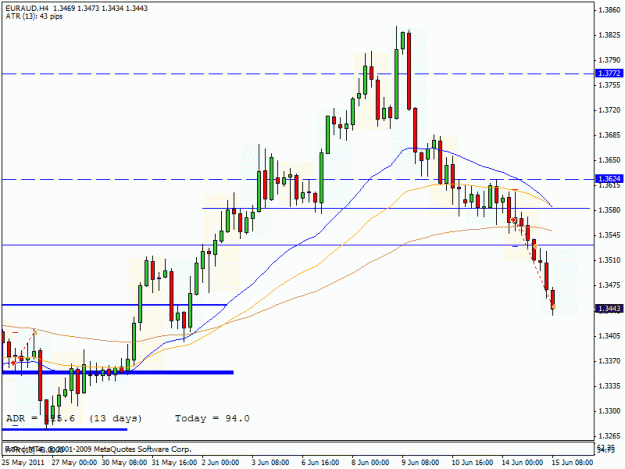
Task: Click the 1.3580 price axis label
Action: pyautogui.click(x=609, y=210)
